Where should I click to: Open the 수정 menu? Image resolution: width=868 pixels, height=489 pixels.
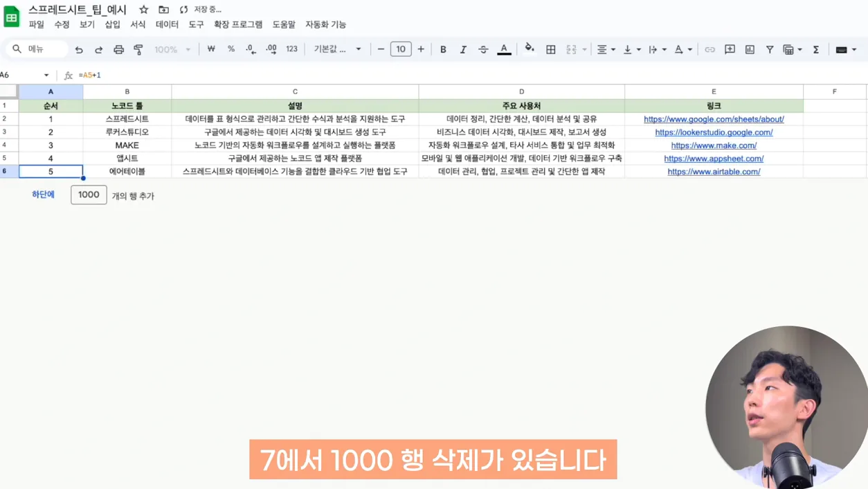(62, 24)
